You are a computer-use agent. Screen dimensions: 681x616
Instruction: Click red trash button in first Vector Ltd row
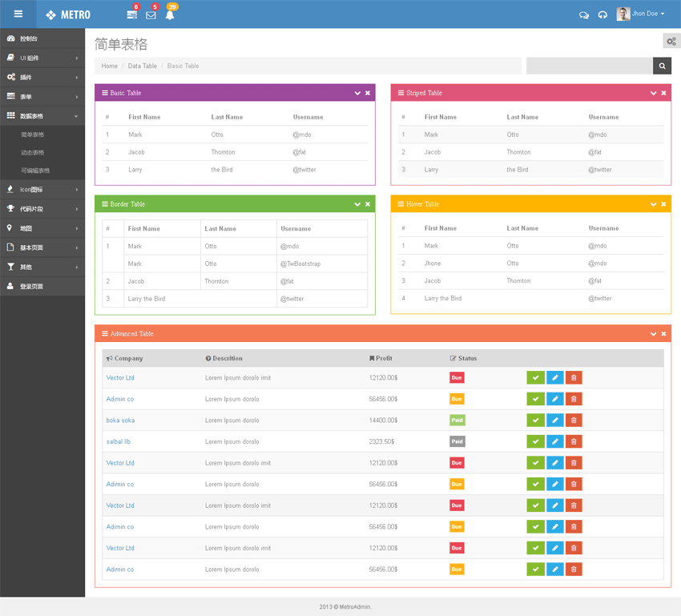point(574,378)
